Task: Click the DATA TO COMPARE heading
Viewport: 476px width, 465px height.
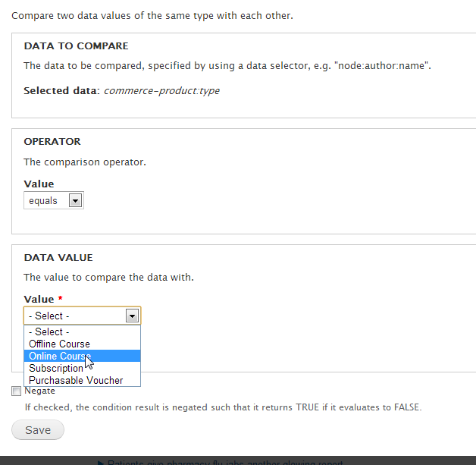Action: [x=76, y=46]
